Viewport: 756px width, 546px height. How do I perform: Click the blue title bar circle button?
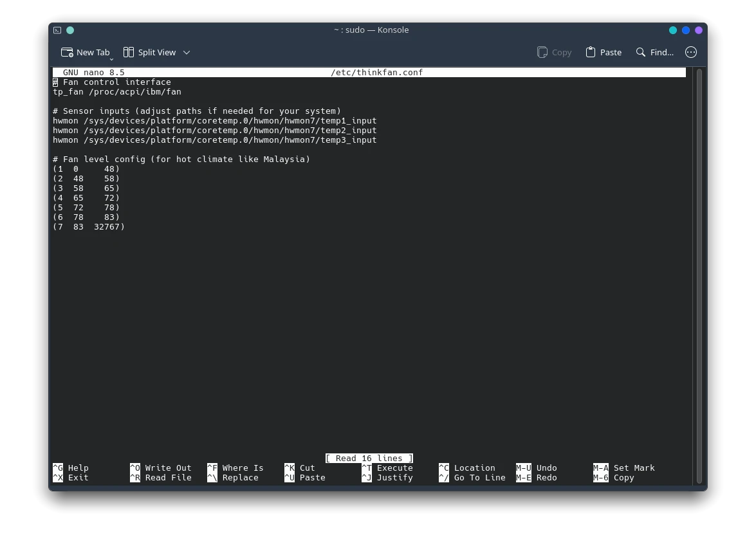tap(686, 30)
